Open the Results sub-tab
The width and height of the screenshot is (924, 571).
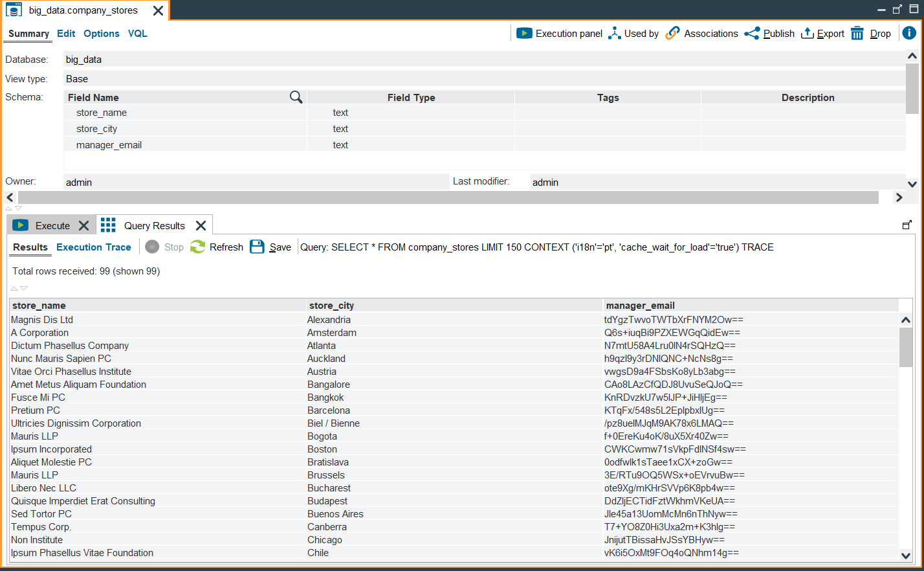coord(30,247)
